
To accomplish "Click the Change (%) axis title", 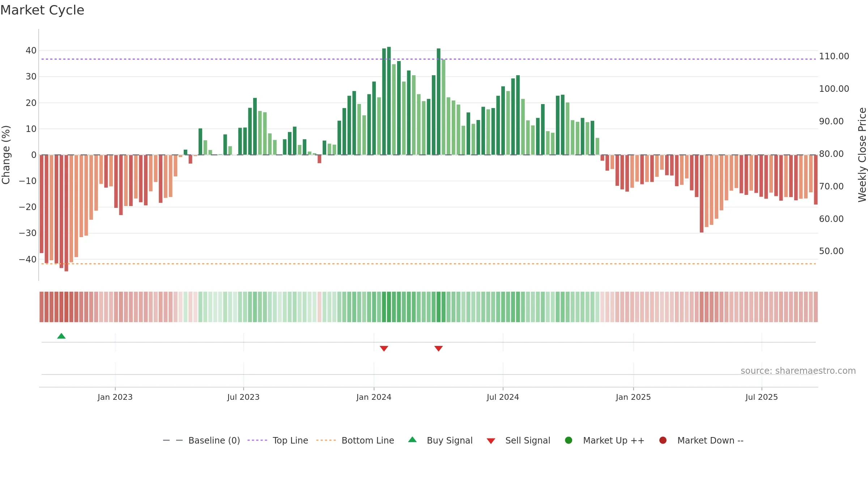I will pos(6,155).
